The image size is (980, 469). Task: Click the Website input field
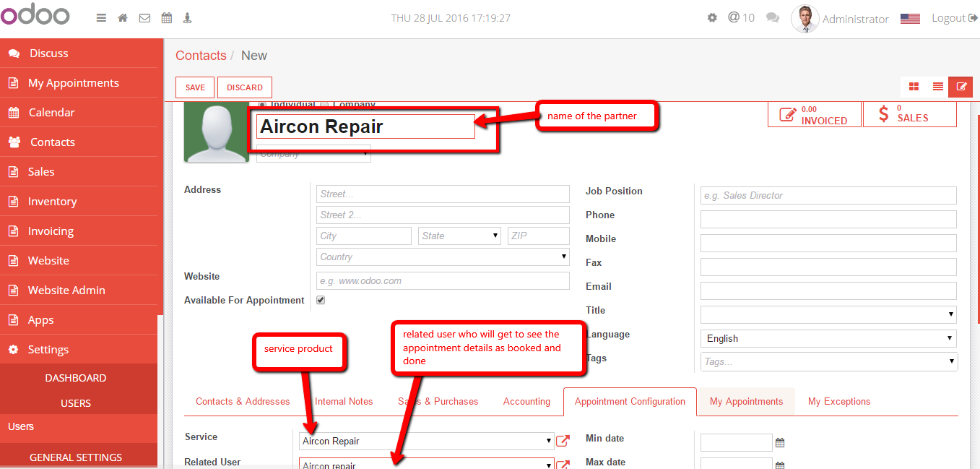click(x=443, y=280)
